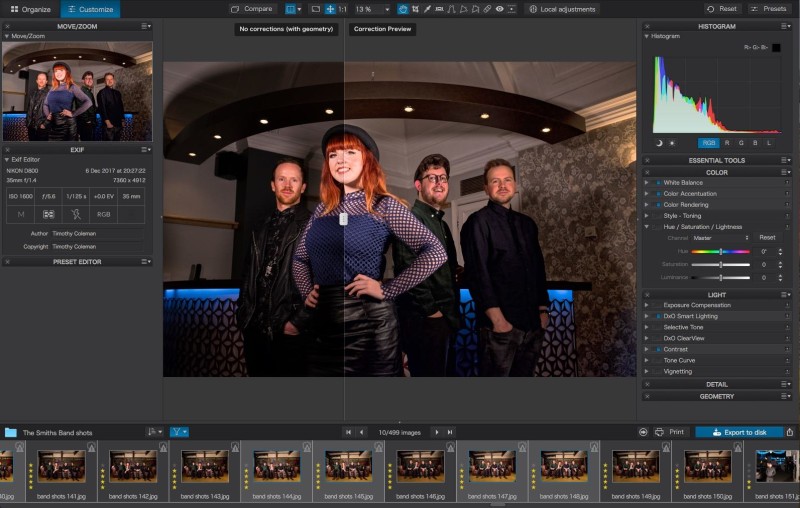Expand the Exposure Compensation section
This screenshot has height=508, width=800.
(648, 305)
